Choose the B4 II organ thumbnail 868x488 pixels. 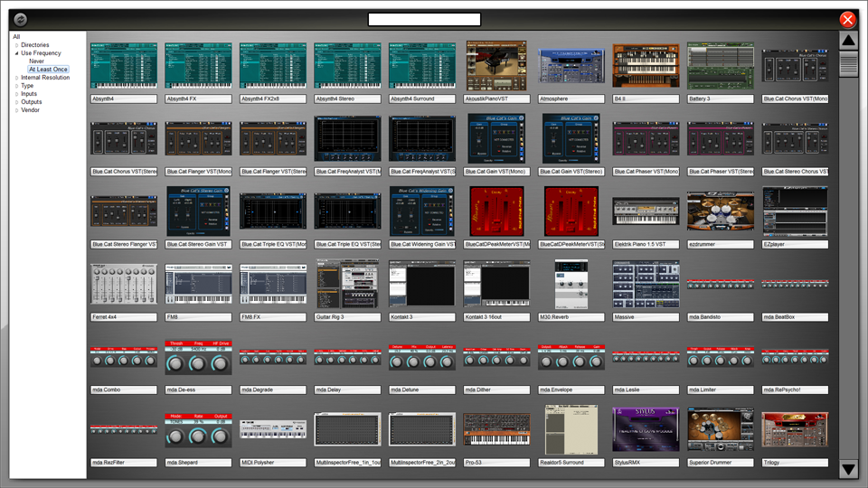click(x=646, y=66)
